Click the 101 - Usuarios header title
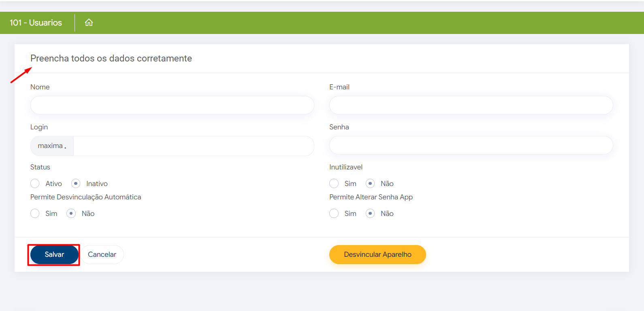644x311 pixels. tap(36, 23)
